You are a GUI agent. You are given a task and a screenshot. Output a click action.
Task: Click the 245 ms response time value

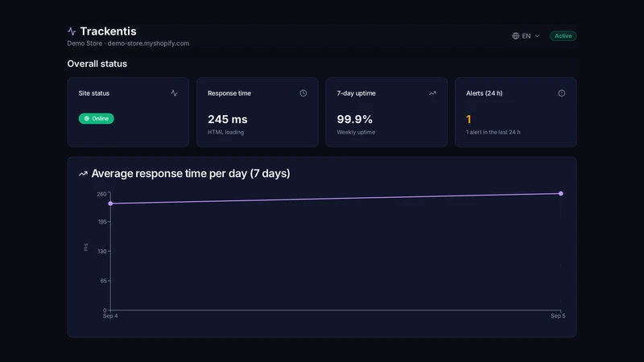(228, 119)
